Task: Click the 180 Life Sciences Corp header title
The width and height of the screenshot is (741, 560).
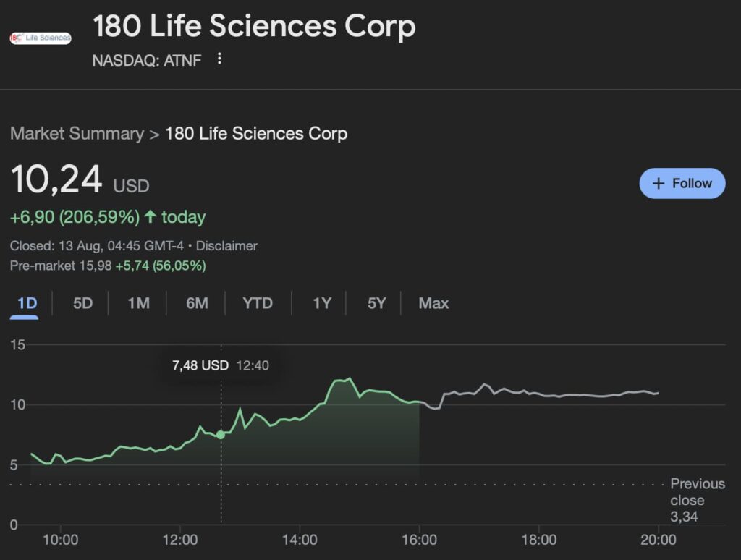Action: [x=254, y=25]
